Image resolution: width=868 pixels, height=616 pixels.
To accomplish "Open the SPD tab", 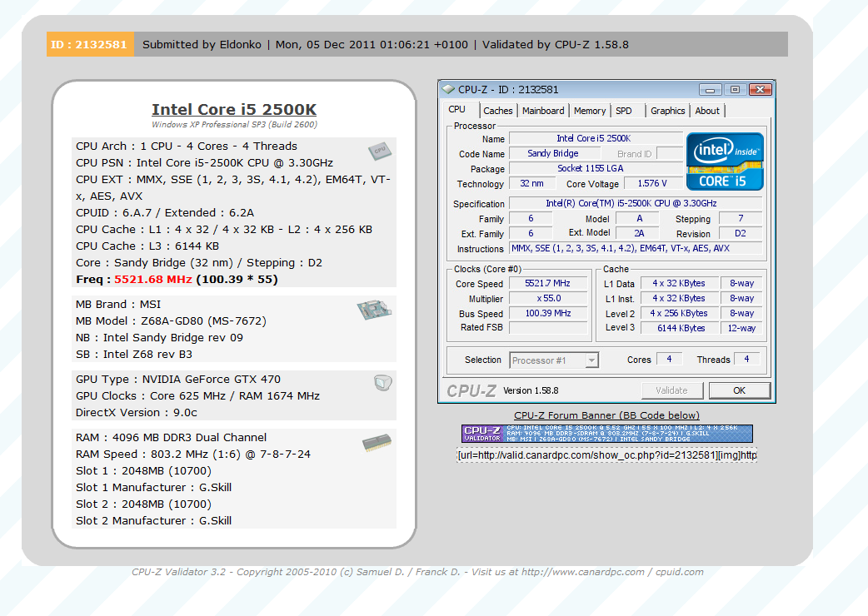I will [x=624, y=111].
